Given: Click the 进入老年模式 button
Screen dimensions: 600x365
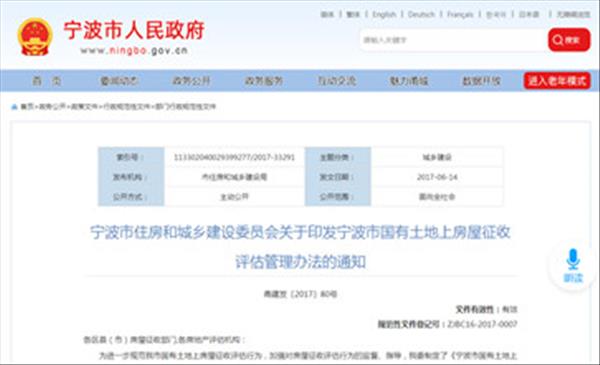Looking at the screenshot, I should [x=557, y=81].
